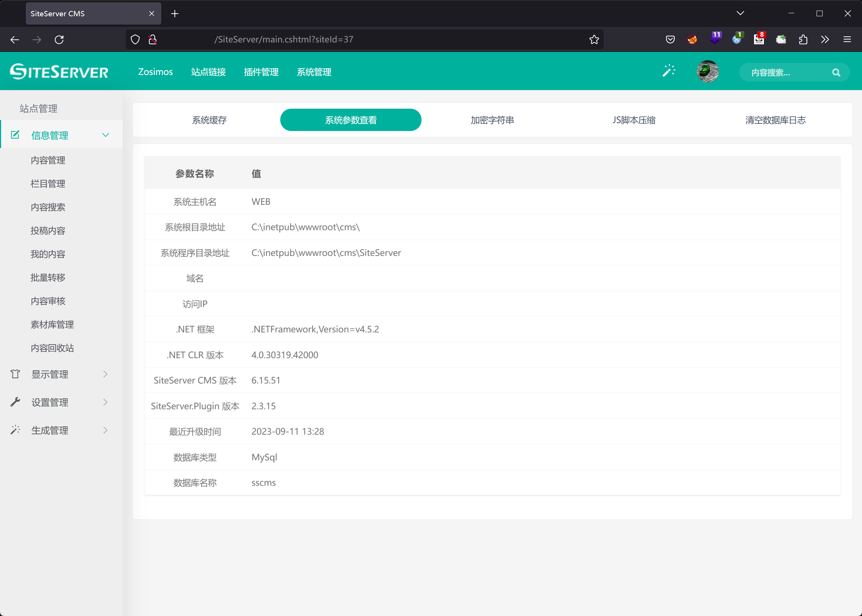The height and width of the screenshot is (616, 862).
Task: Go to 内容回收站 in sidebar
Action: 52,348
